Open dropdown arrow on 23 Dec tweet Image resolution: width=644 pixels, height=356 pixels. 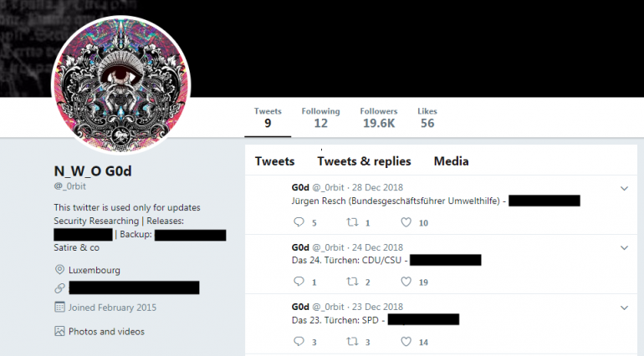coord(624,308)
